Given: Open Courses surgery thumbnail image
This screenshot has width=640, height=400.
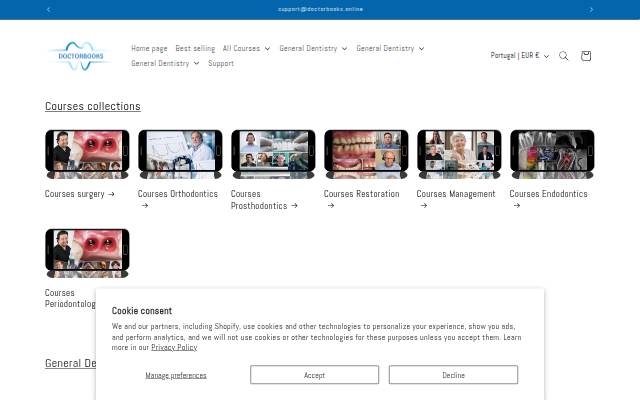Looking at the screenshot, I should click(87, 154).
